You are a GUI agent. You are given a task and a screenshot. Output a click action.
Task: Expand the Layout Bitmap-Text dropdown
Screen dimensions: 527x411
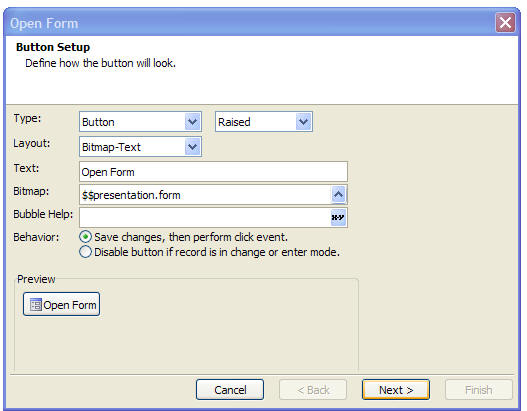coord(192,147)
